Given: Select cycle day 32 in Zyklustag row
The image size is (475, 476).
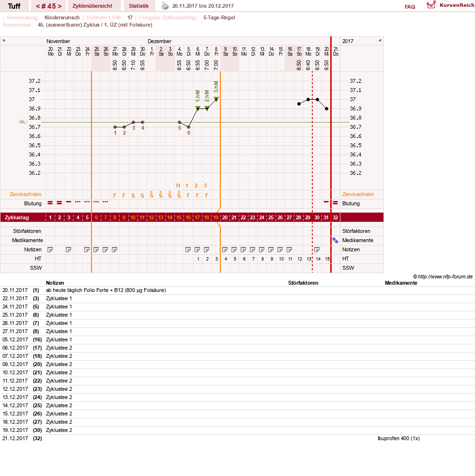Looking at the screenshot, I should pos(335,217).
